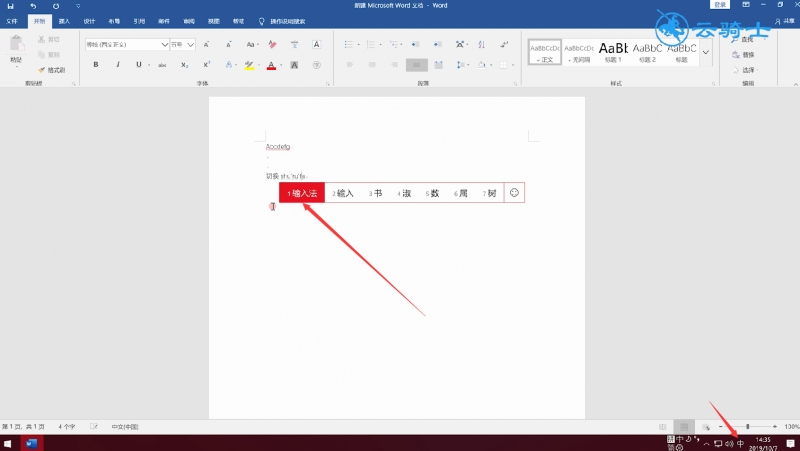Expand bullet list dropdown

[x=359, y=45]
